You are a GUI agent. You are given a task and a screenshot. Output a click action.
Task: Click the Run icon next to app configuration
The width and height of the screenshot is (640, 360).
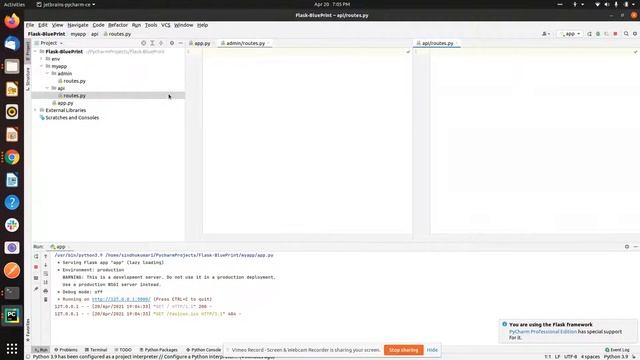tap(589, 34)
